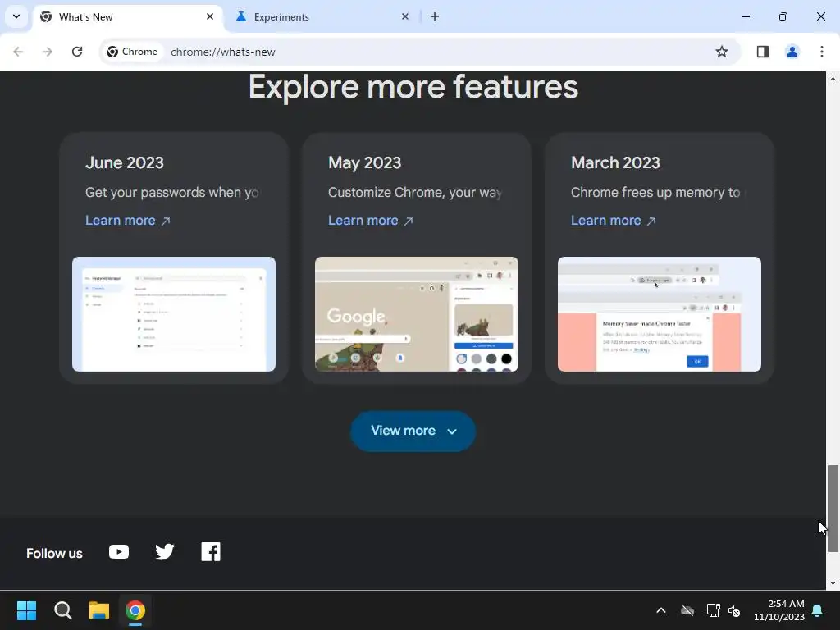Click Learn more under May 2023
Screen dimensions: 840x630
pos(370,220)
